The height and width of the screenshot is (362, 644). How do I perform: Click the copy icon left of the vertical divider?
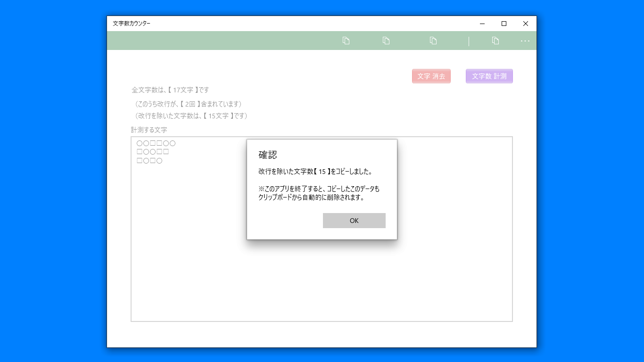click(x=433, y=41)
